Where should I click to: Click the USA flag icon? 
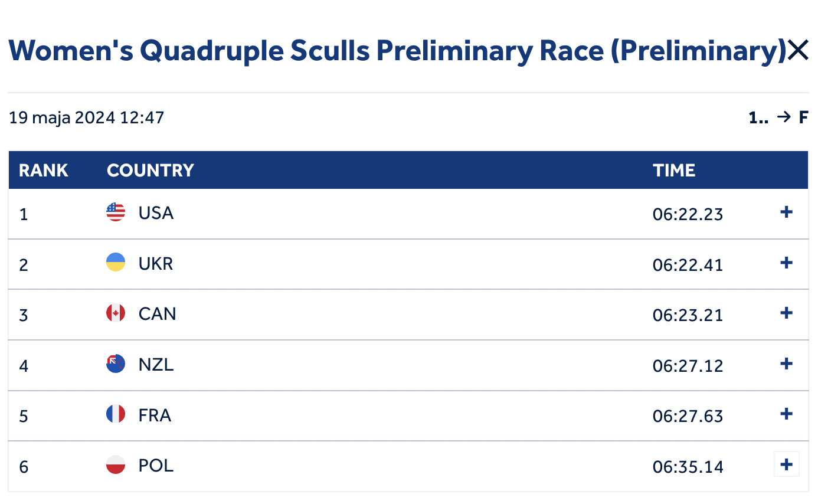coord(116,212)
